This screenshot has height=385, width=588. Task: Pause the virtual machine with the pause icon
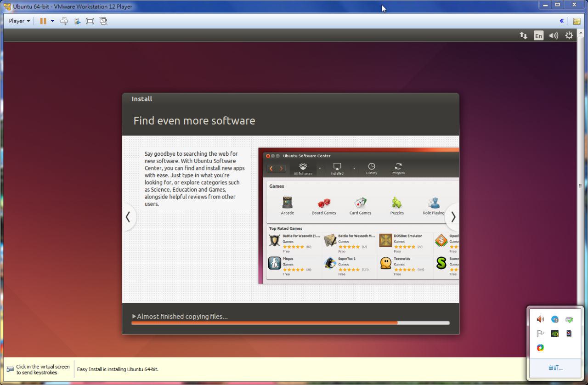(43, 21)
